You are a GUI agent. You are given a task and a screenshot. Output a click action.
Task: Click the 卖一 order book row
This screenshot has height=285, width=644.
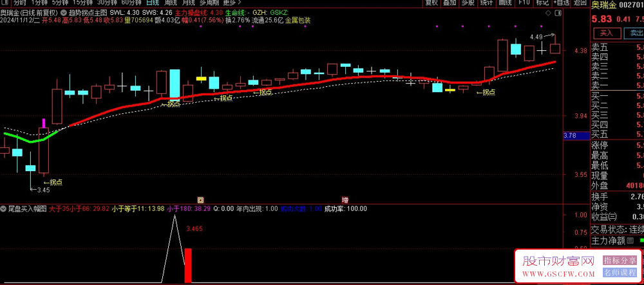coord(618,86)
